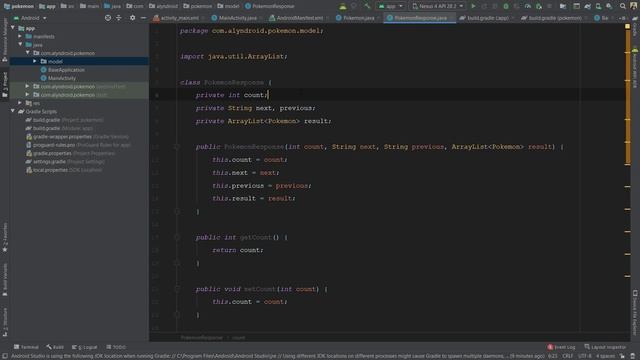Open the Search Everywhere magnifier icon
This screenshot has height=360, width=640.
623,6
